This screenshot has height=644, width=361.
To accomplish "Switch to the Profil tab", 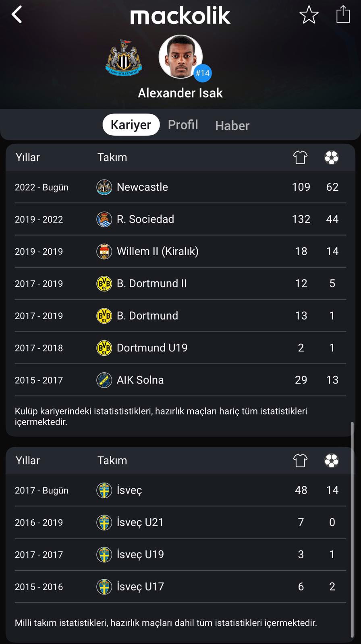I will pos(183,125).
